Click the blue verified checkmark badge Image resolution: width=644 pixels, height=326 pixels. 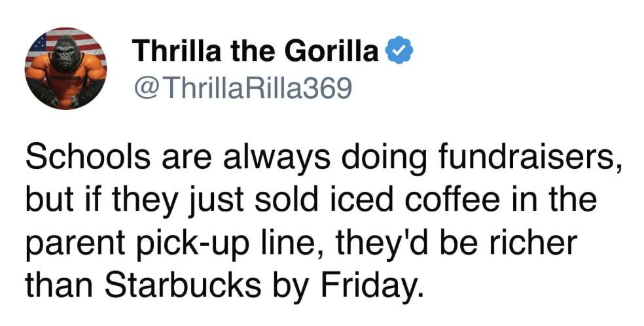coord(399,51)
